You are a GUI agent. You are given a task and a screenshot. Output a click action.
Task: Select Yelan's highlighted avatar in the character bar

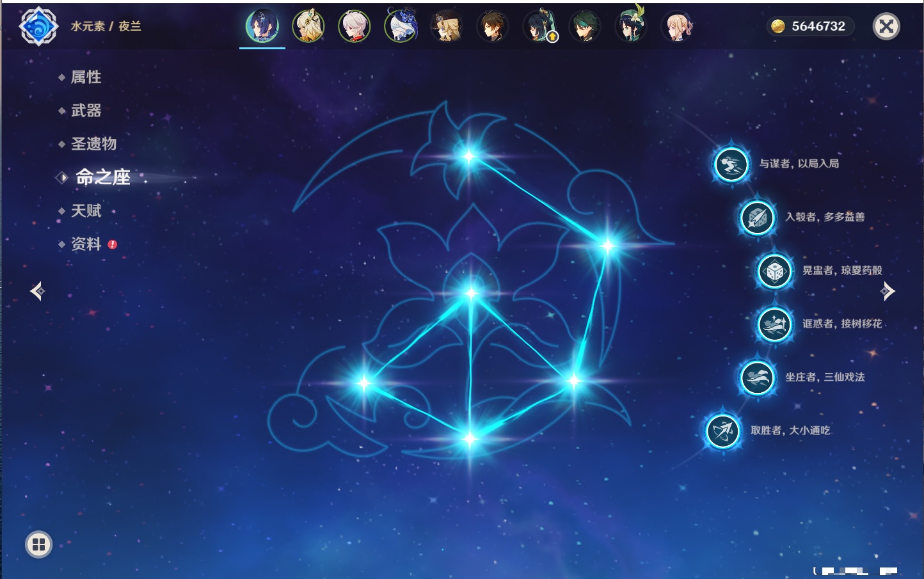(262, 26)
